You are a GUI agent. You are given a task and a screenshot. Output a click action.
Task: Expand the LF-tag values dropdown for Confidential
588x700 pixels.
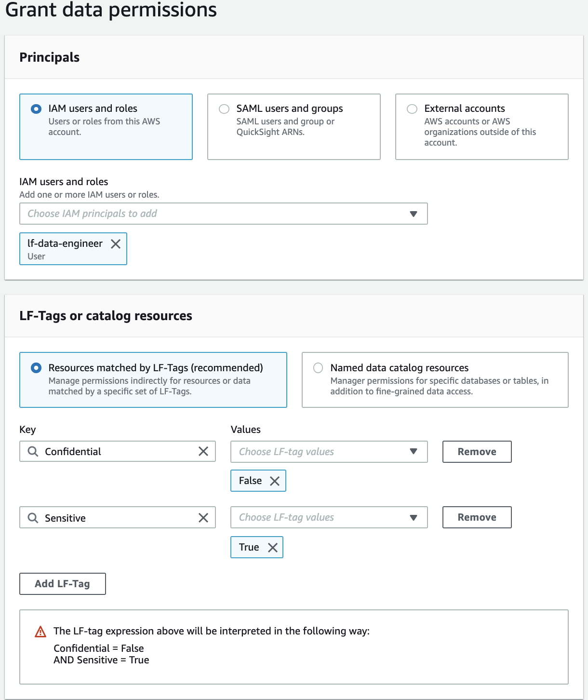pyautogui.click(x=329, y=452)
